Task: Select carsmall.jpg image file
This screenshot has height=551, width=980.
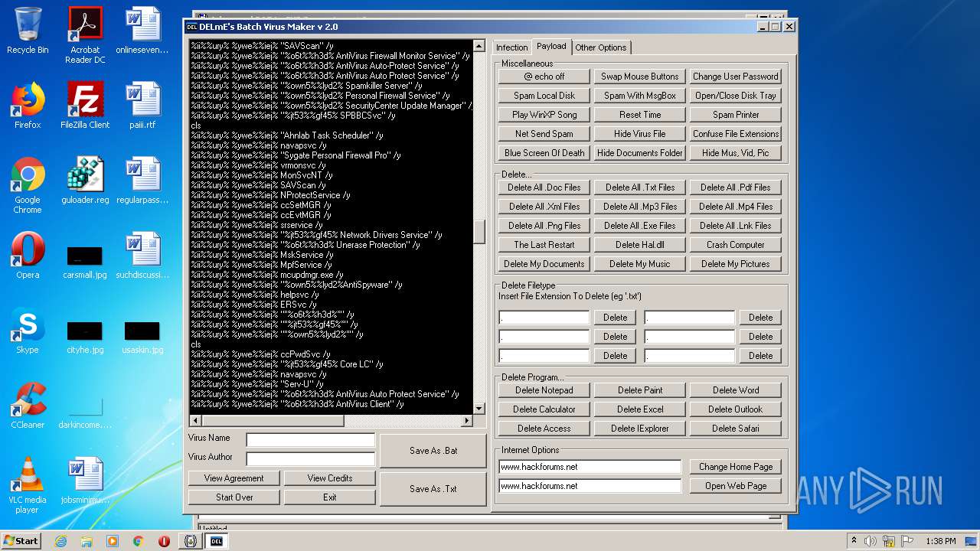Action: coord(85,262)
